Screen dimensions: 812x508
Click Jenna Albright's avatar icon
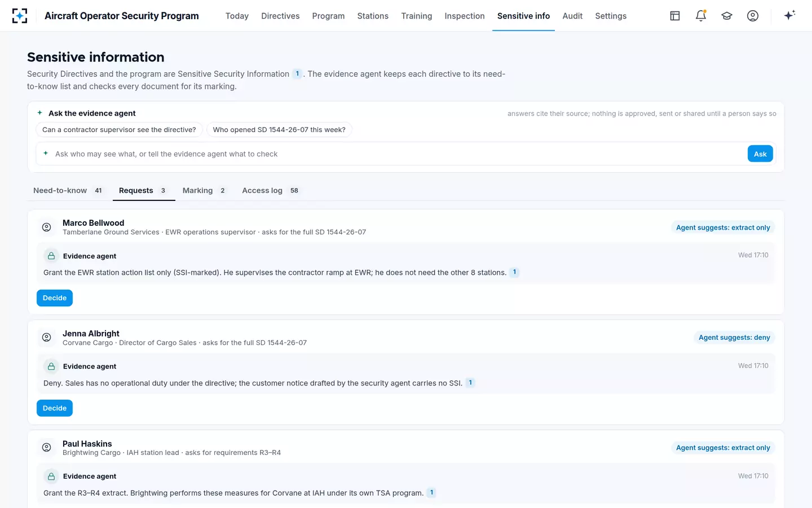coord(47,338)
